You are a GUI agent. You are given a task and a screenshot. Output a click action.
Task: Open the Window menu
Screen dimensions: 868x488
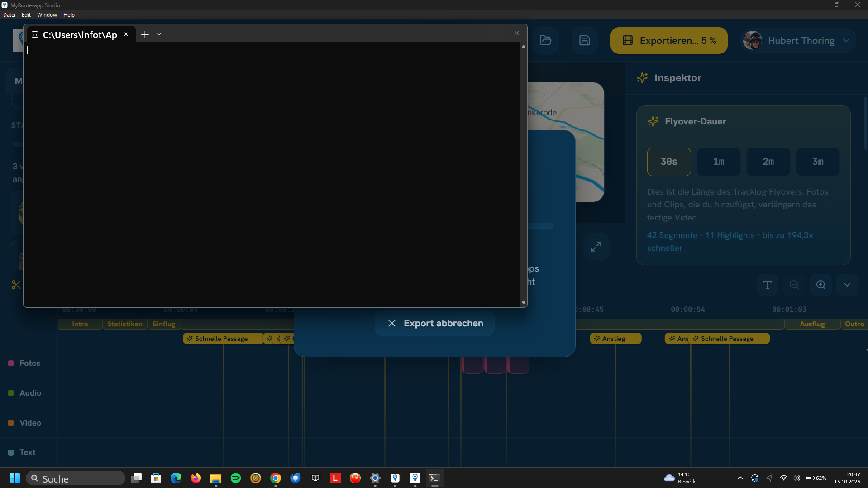click(x=47, y=15)
